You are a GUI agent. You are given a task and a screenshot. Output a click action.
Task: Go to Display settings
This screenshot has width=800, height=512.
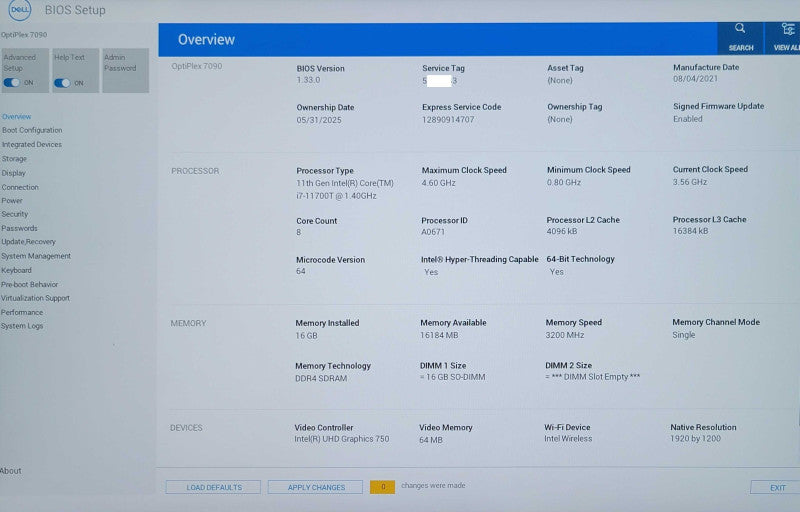coord(13,173)
